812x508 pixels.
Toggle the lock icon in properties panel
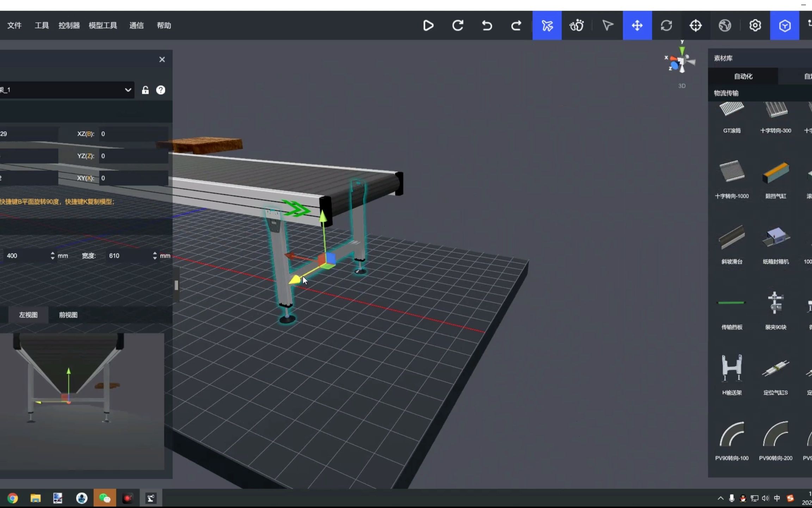click(145, 90)
